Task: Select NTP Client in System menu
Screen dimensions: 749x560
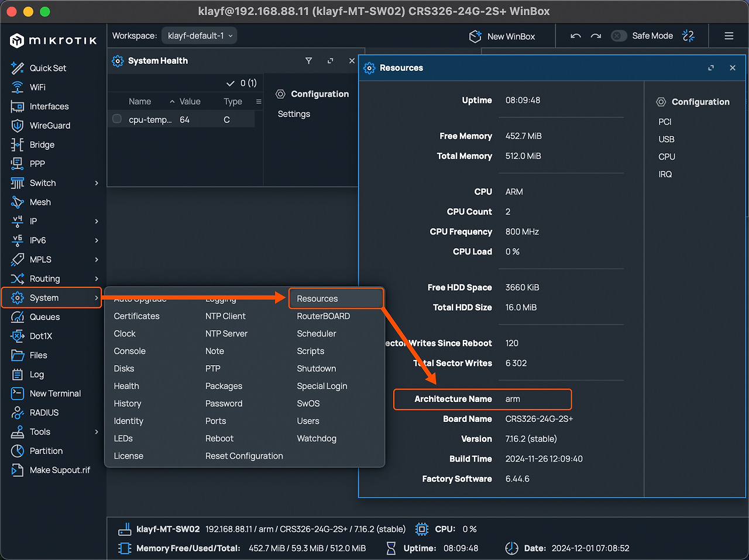Action: tap(225, 316)
